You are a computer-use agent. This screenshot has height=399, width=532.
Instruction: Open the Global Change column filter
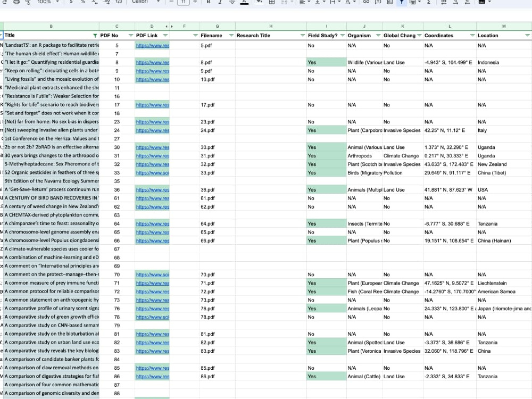(x=419, y=35)
